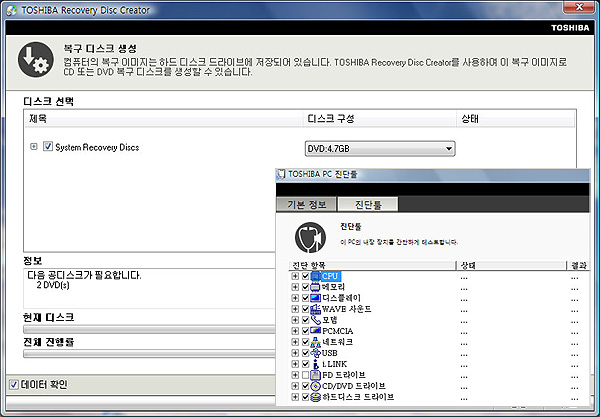Select the 진단툴 tab
600x417 pixels.
click(368, 204)
